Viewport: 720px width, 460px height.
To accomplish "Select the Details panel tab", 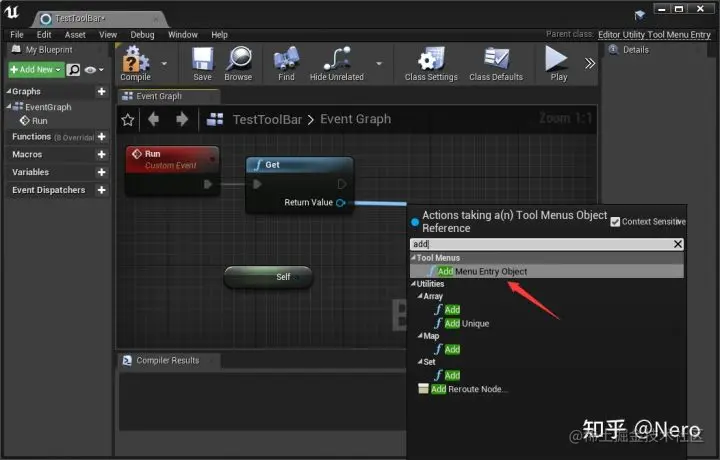I will point(635,50).
